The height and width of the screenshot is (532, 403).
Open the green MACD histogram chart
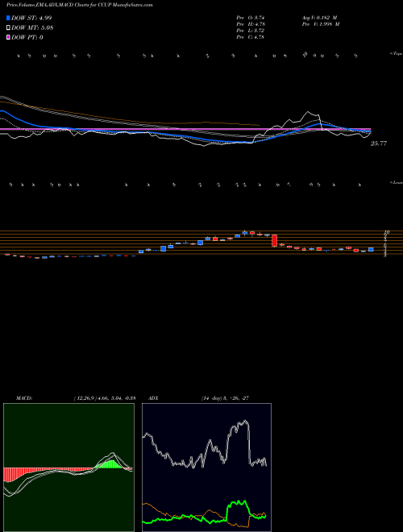[x=69, y=468]
